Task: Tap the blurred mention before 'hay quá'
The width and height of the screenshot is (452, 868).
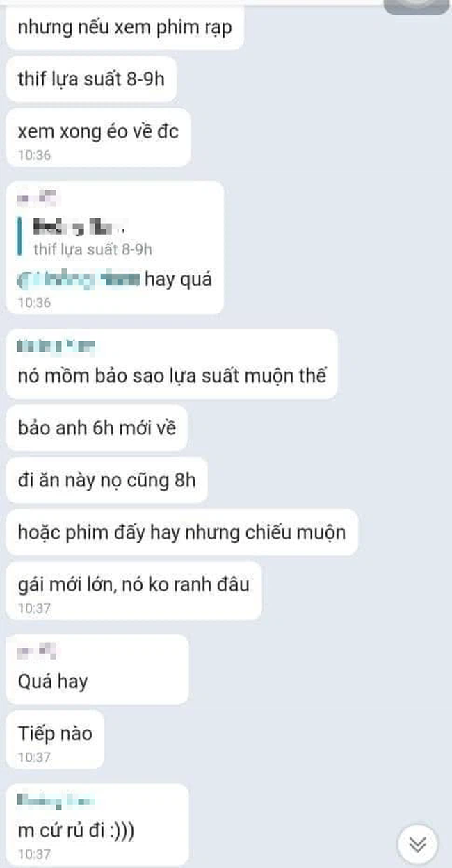Action: 79,279
